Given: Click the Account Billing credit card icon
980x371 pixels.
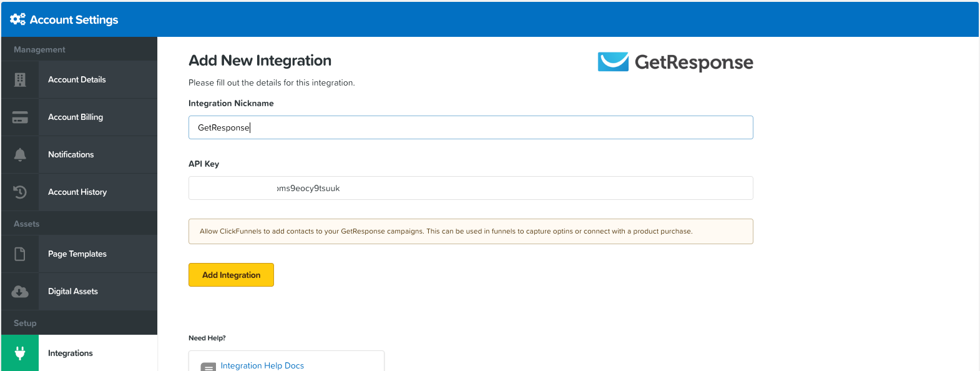Looking at the screenshot, I should pyautogui.click(x=20, y=117).
